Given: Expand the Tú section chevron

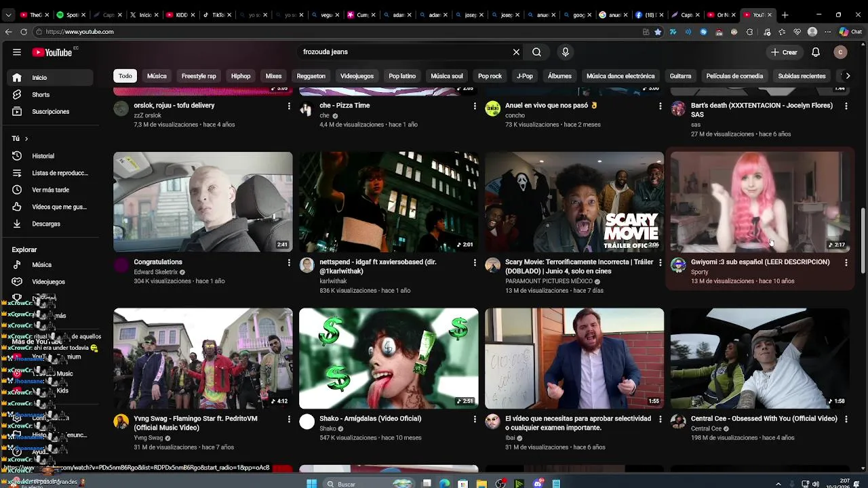Looking at the screenshot, I should [26, 139].
